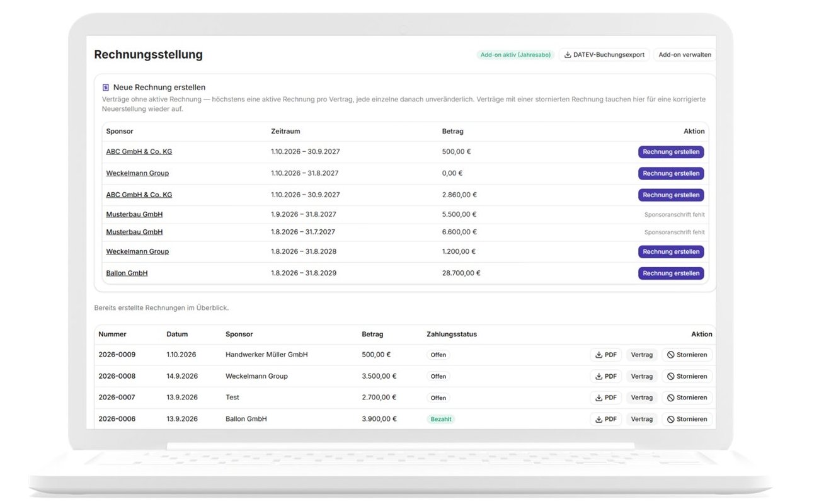Click Bezahlt status of invoice 2026-0006
The height and width of the screenshot is (504, 819).
(x=441, y=419)
